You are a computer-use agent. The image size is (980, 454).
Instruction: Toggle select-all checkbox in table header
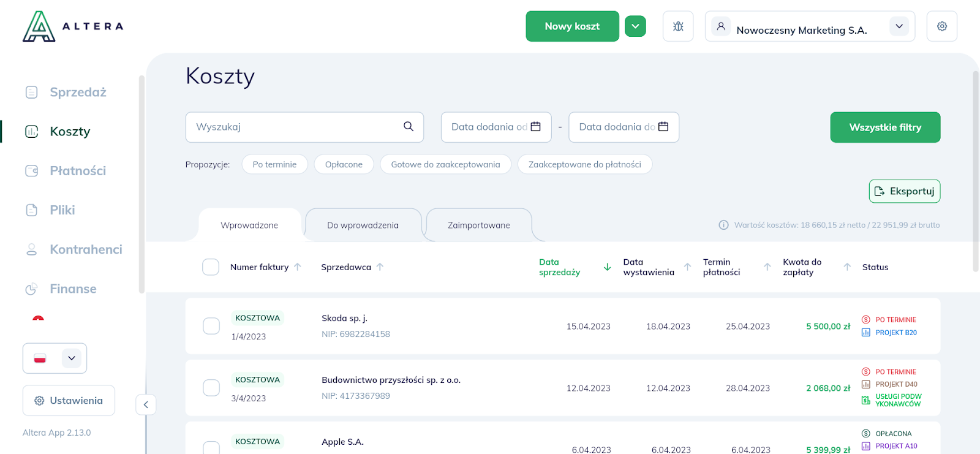tap(211, 267)
